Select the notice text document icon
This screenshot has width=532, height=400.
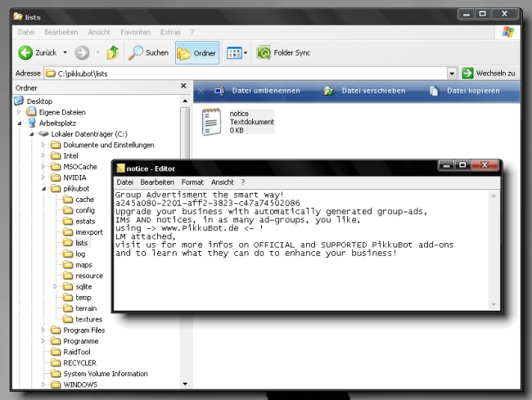pos(213,122)
